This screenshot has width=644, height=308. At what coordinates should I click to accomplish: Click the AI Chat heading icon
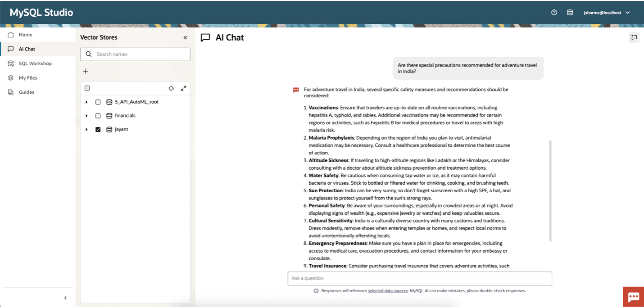tap(205, 38)
